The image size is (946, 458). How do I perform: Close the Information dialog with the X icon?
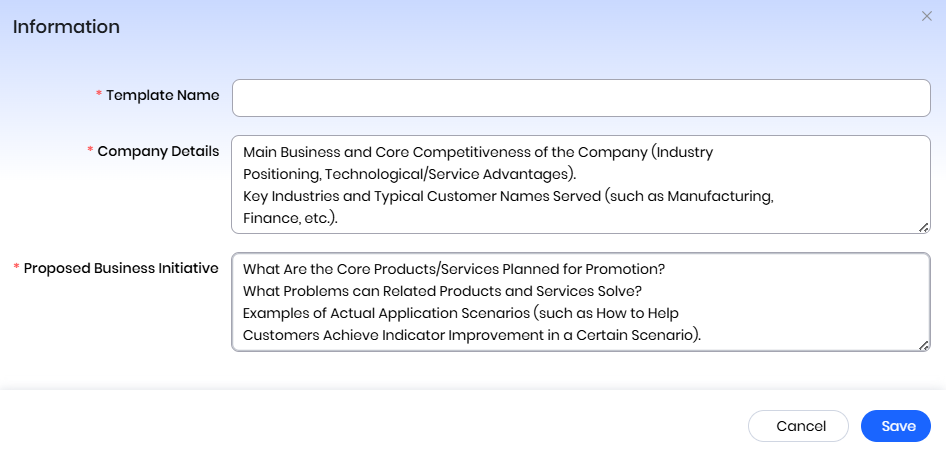click(925, 16)
